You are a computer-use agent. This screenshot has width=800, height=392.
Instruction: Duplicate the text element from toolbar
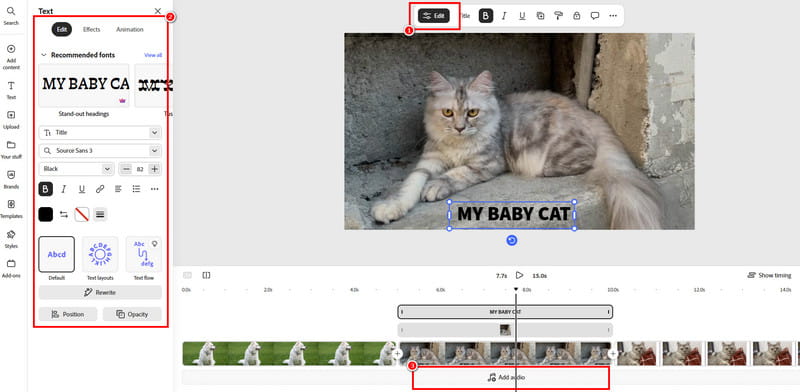click(540, 16)
